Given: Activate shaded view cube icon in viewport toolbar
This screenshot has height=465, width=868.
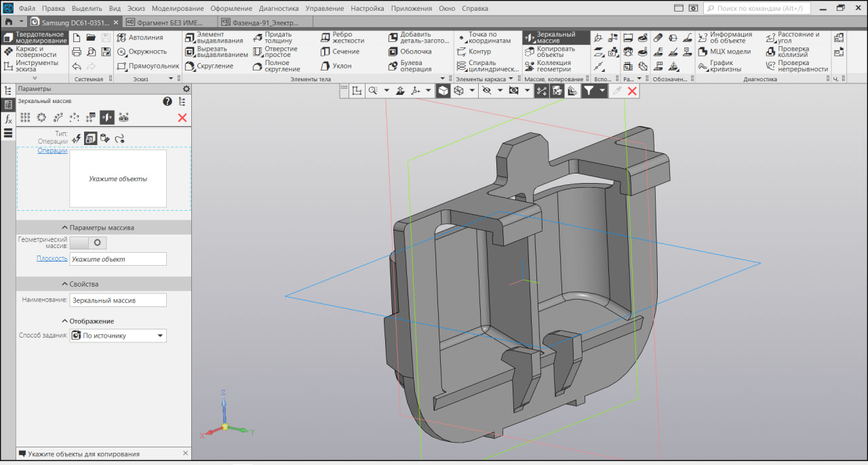Looking at the screenshot, I should [x=443, y=90].
